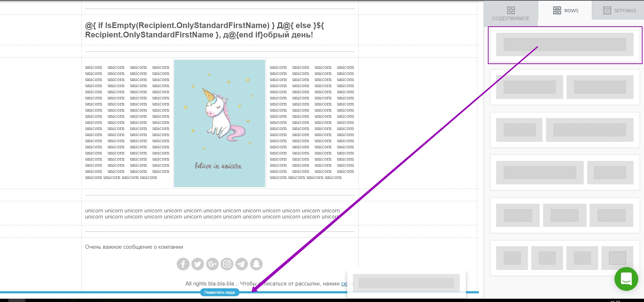Viewport: 644px width, 302px height.
Task: Pick the narrow-left wide-right row layout
Action: point(565,130)
